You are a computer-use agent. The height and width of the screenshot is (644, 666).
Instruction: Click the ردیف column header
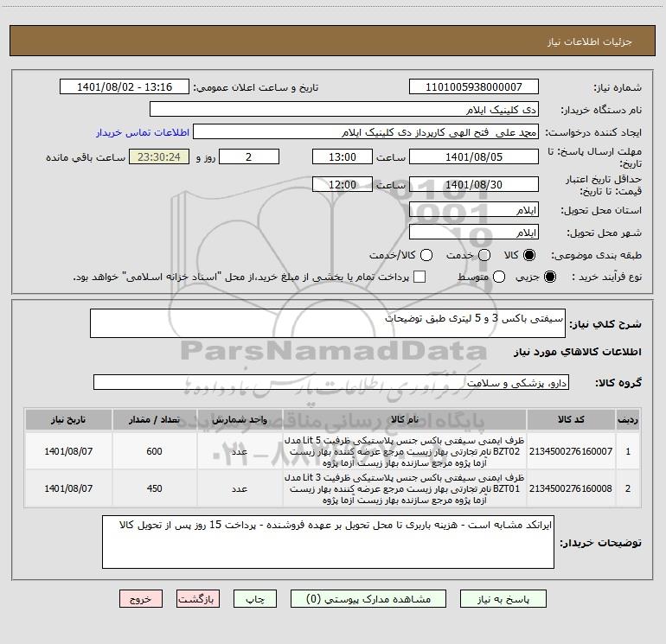click(628, 419)
